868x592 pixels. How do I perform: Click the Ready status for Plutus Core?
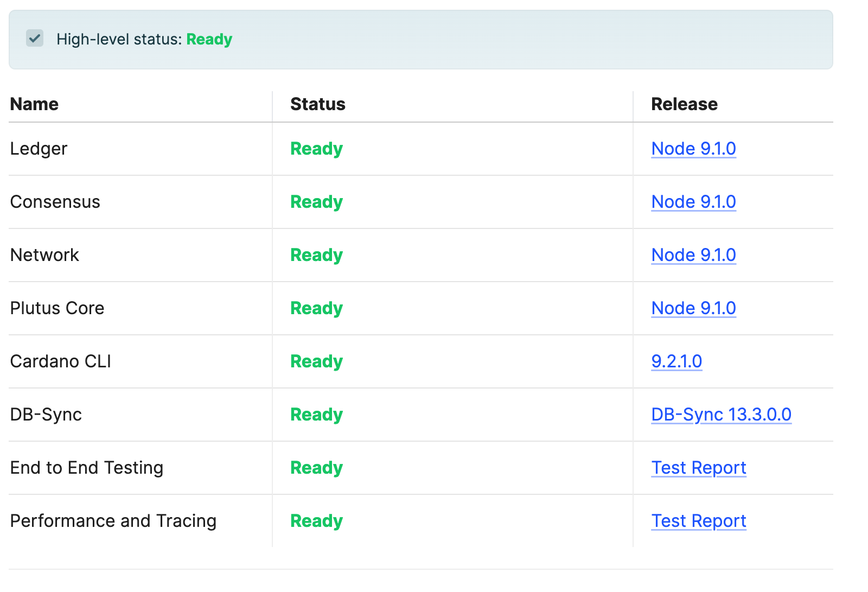click(316, 308)
